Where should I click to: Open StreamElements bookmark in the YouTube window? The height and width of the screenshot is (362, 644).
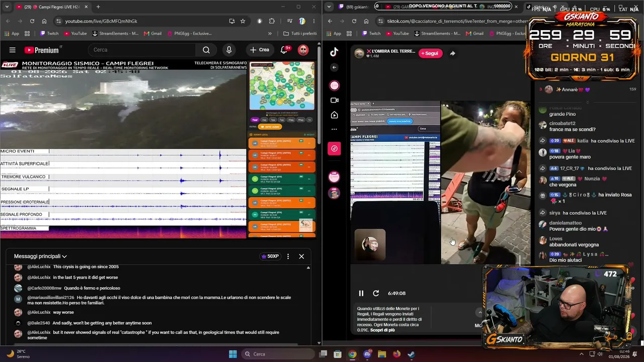click(115, 34)
